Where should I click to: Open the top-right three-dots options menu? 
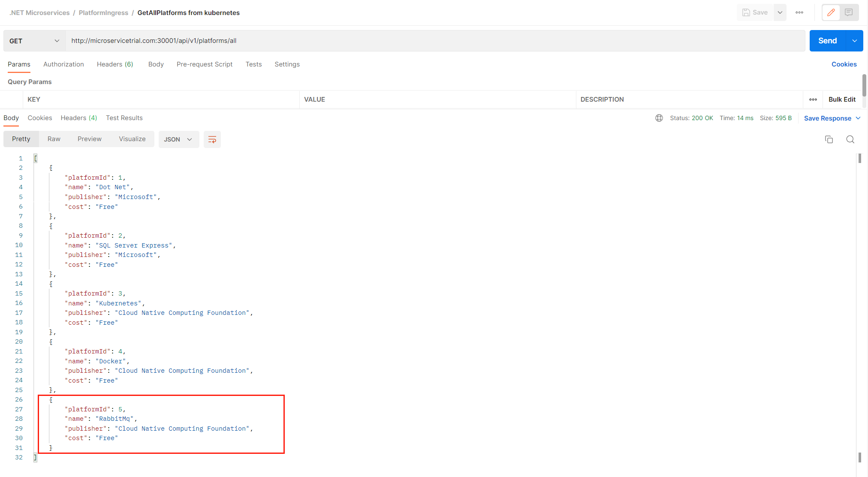pyautogui.click(x=799, y=12)
